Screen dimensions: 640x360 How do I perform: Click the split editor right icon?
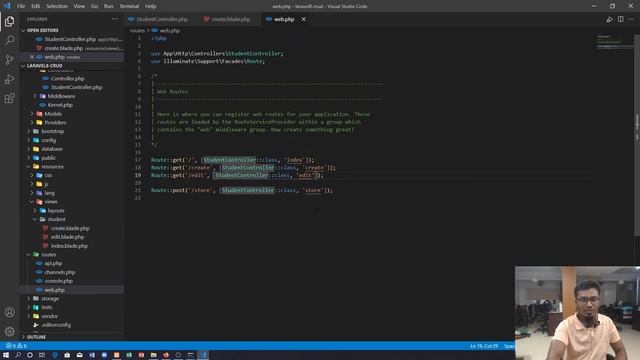pyautogui.click(x=620, y=19)
